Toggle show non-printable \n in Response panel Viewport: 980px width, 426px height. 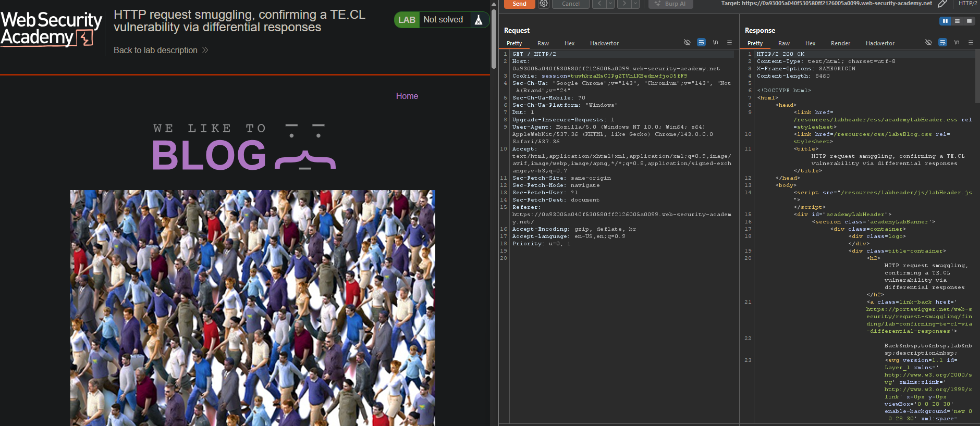(x=957, y=43)
